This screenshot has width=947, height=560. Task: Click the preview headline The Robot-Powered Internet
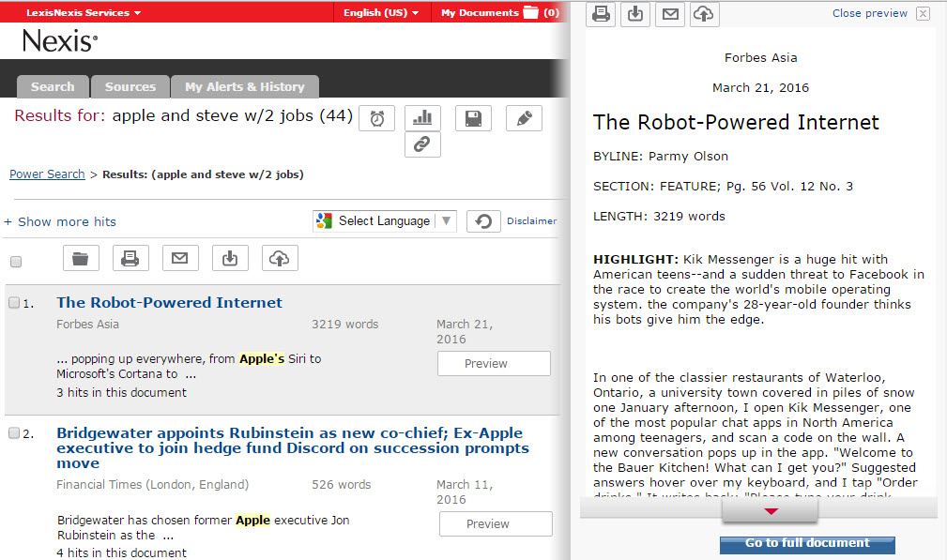[736, 123]
